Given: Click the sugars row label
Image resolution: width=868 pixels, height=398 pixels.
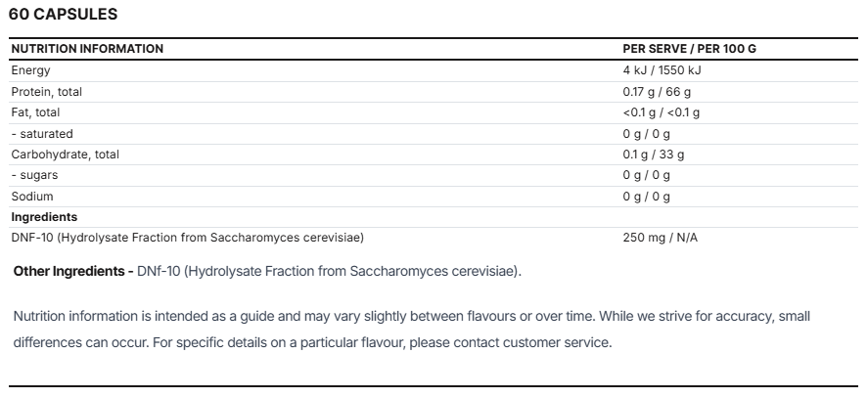Looking at the screenshot, I should 34,175.
